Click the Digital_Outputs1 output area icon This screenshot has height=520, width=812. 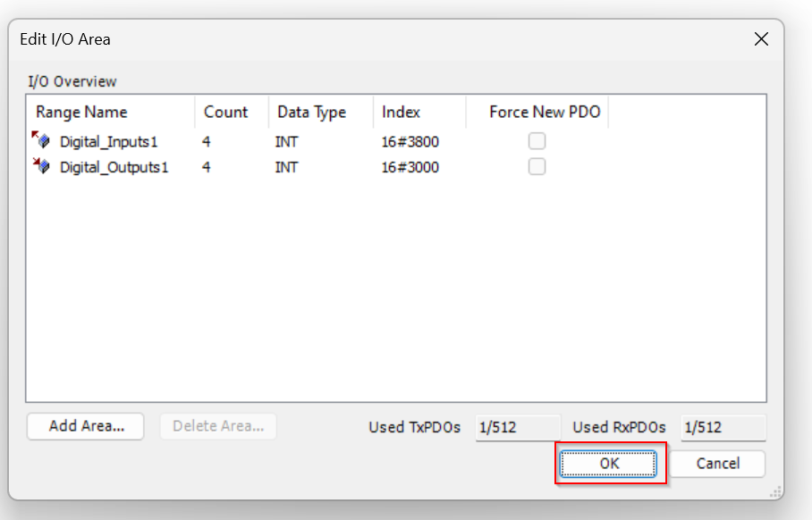[x=41, y=165]
